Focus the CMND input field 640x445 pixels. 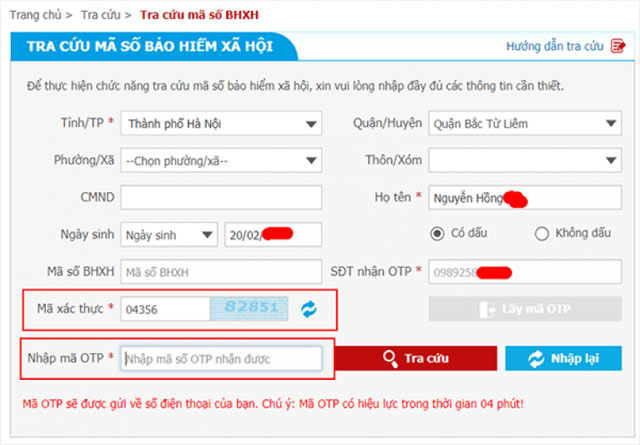[221, 198]
